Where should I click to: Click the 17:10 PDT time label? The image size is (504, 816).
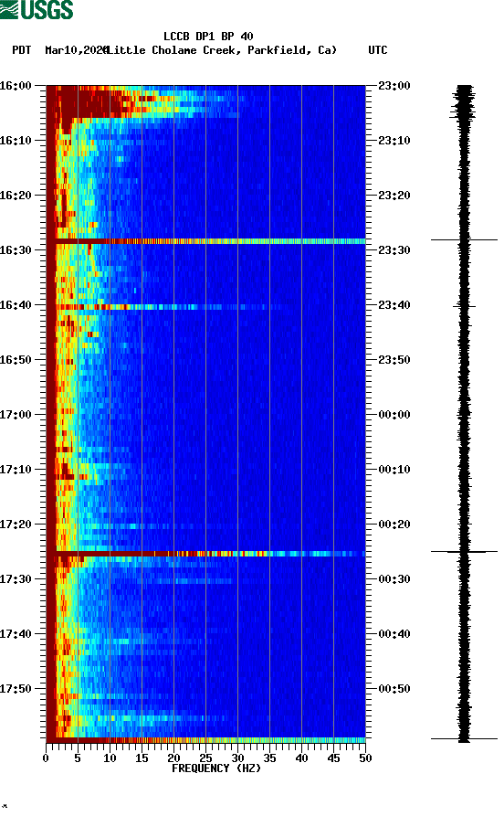tap(16, 470)
